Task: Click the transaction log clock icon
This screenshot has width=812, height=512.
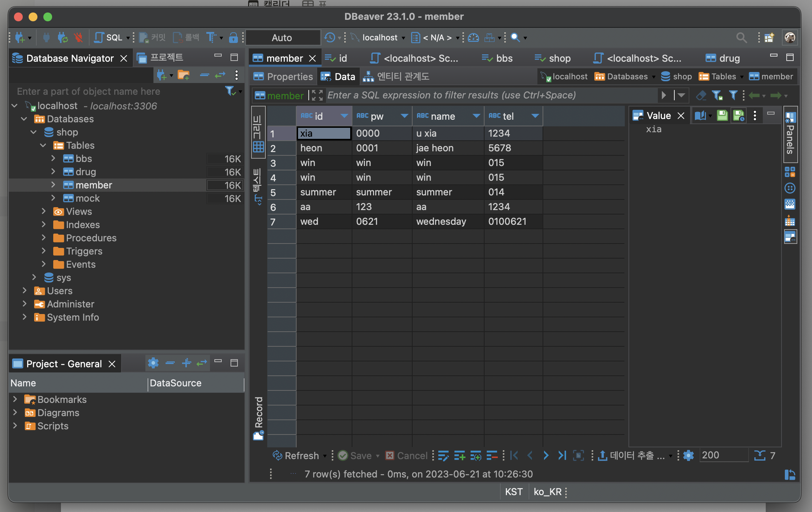Action: click(x=330, y=37)
